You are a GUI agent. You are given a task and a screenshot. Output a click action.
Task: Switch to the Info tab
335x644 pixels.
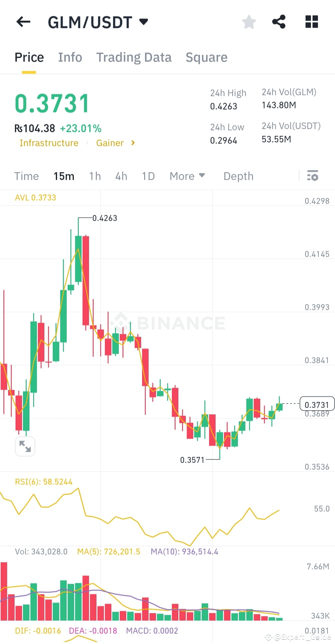tap(70, 57)
